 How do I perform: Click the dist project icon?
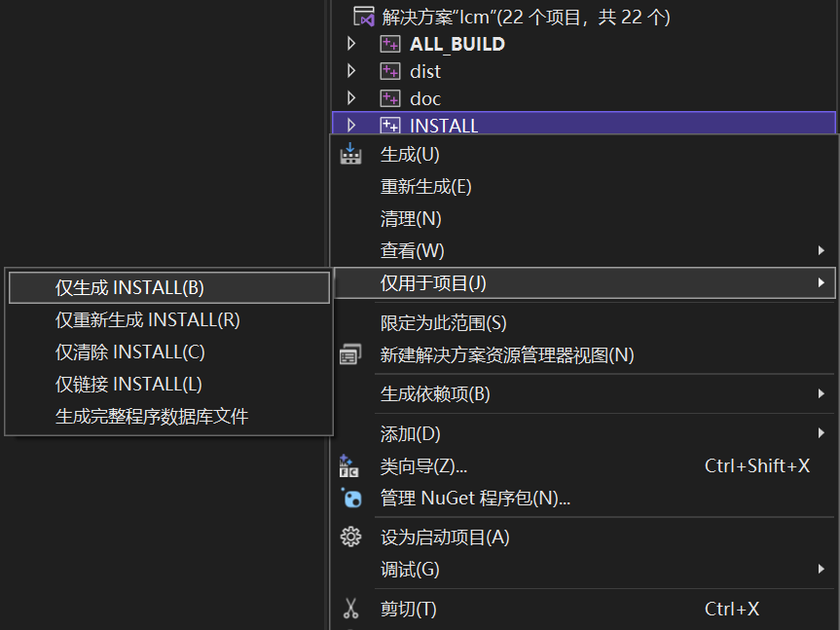coord(390,71)
